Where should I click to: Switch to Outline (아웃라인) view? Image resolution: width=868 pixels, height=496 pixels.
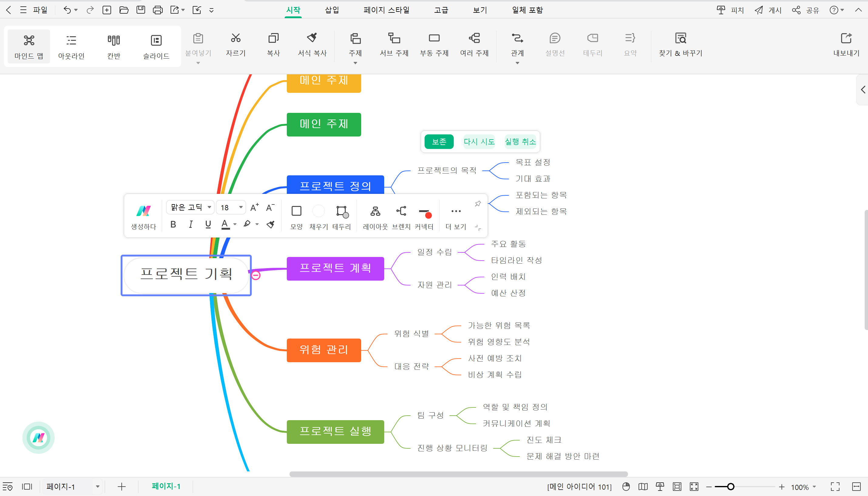tap(71, 46)
